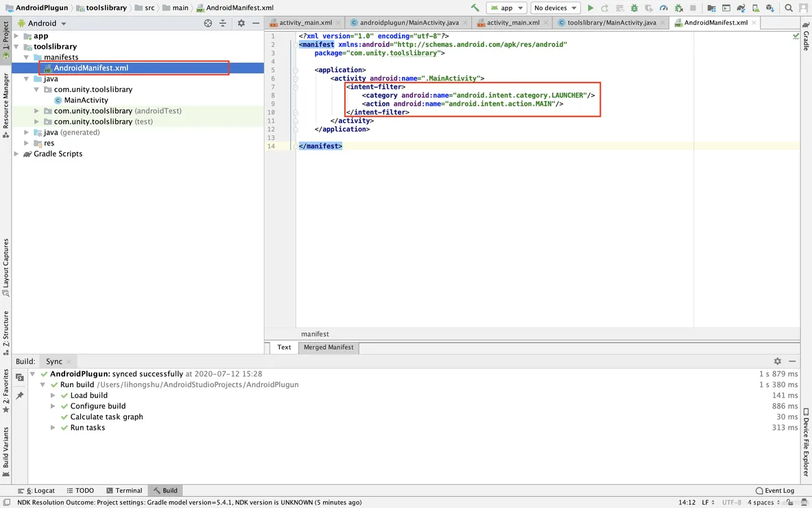Viewport: 812px width, 508px height.
Task: Open the Gradle side panel
Action: click(x=807, y=37)
